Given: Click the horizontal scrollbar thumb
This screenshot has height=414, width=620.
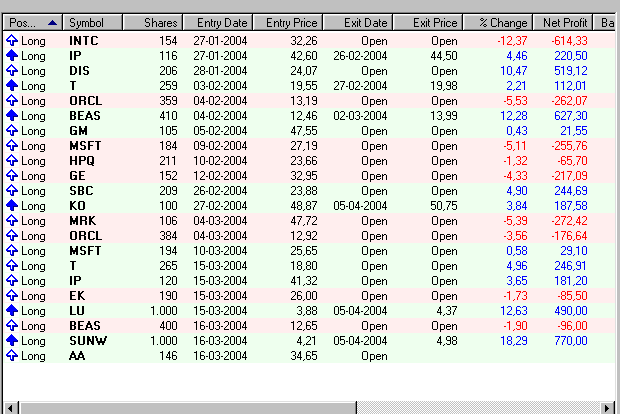Looking at the screenshot, I should [187, 408].
